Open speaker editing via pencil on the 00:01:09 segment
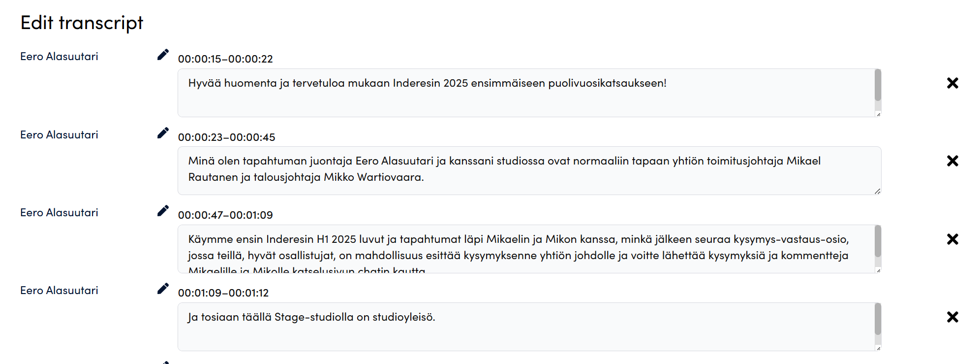 [163, 288]
